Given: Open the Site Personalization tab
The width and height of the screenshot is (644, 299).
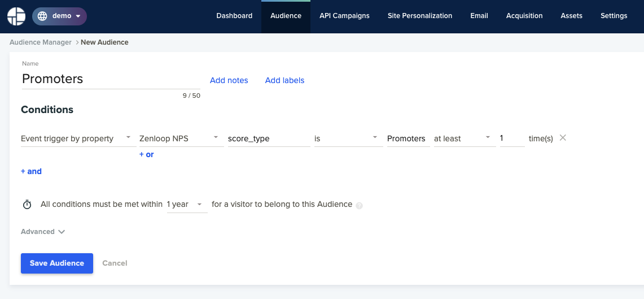Looking at the screenshot, I should point(420,16).
